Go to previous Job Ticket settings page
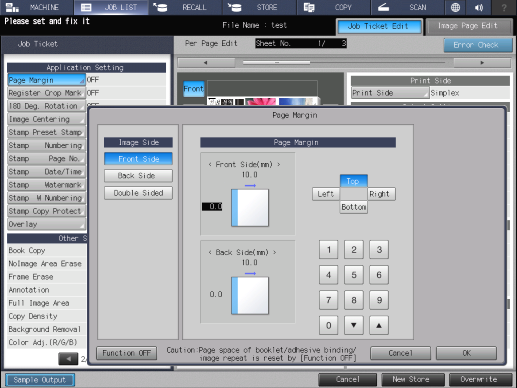The image size is (517, 388). coord(68,359)
